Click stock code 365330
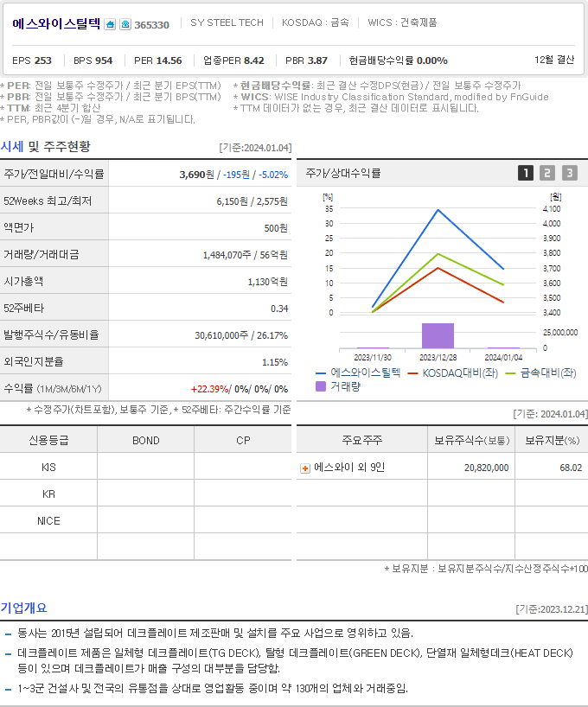Viewport: 588px width, 707px height. 151,25
